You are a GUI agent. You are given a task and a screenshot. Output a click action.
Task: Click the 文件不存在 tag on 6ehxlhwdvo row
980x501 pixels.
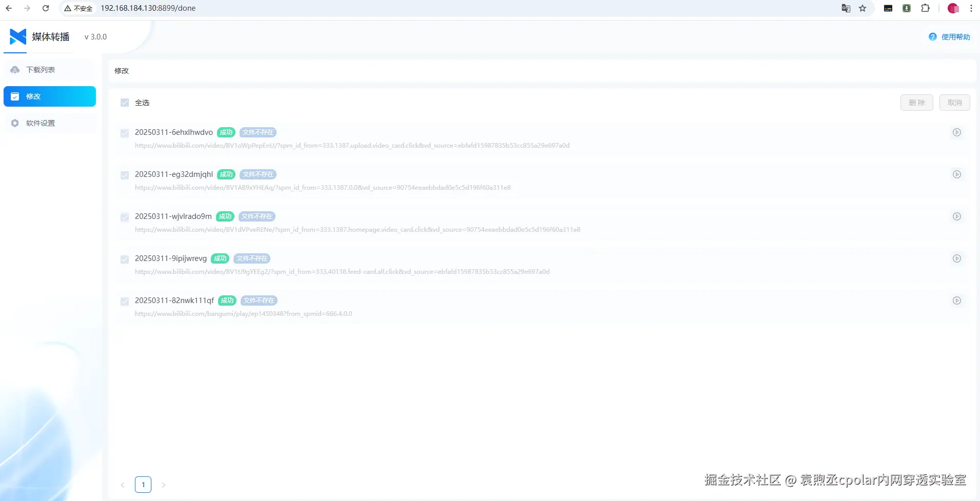pyautogui.click(x=258, y=132)
